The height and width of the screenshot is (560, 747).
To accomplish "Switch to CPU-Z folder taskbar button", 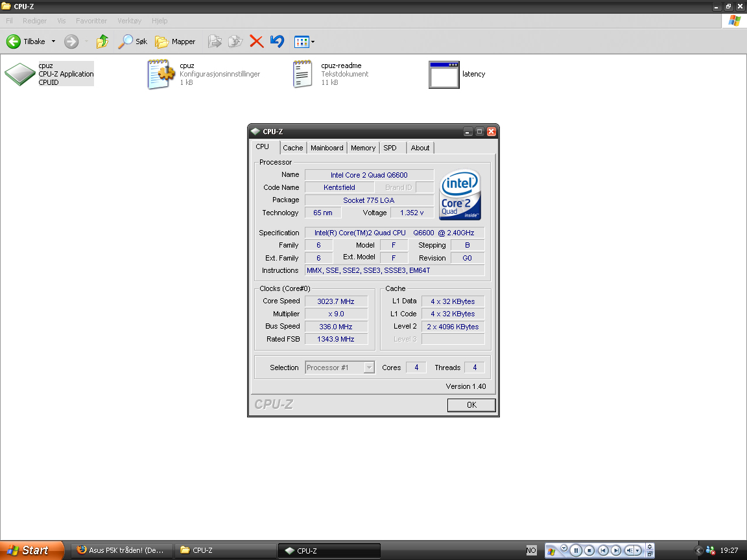I will 225,550.
